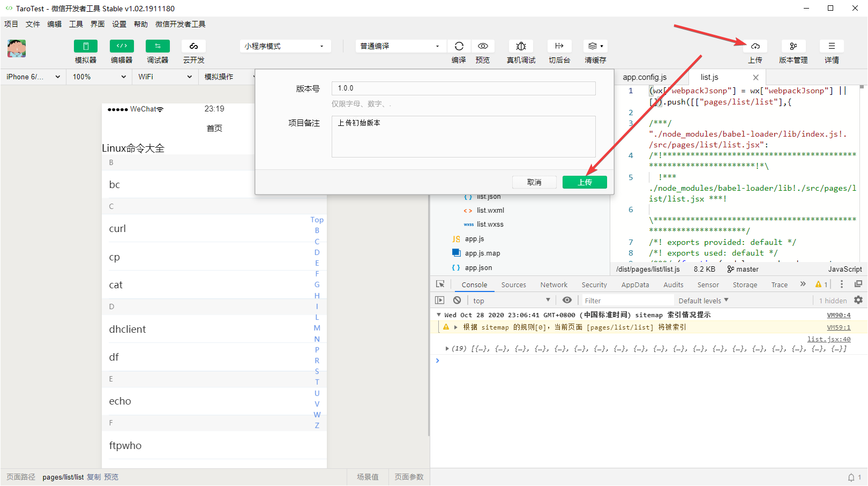Expand the array (19) console log entry
Image resolution: width=868 pixels, height=486 pixels.
[x=447, y=348]
